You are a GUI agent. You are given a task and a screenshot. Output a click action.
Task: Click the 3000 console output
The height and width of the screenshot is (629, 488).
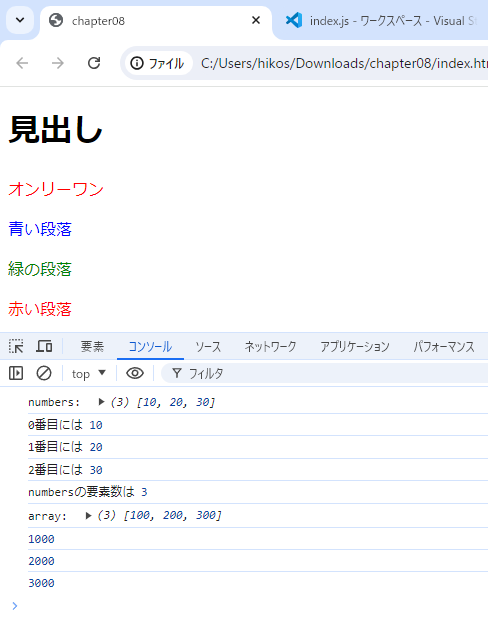click(x=41, y=583)
